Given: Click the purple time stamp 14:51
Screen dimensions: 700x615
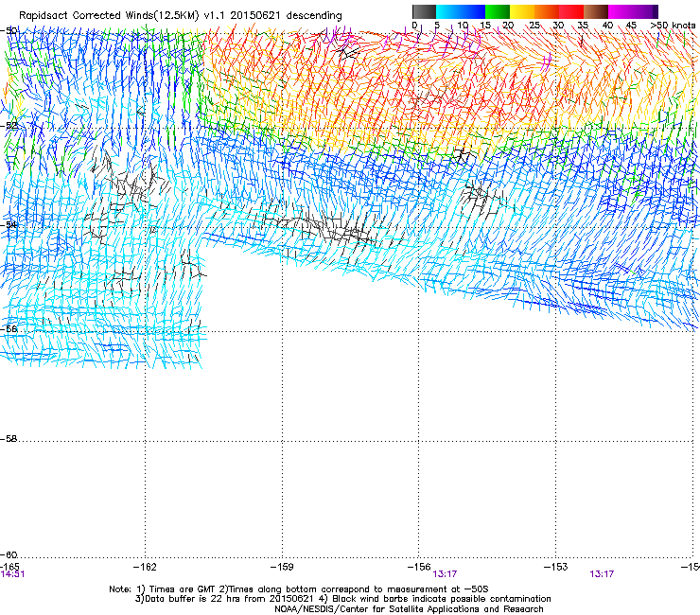Looking at the screenshot, I should click(x=12, y=574).
